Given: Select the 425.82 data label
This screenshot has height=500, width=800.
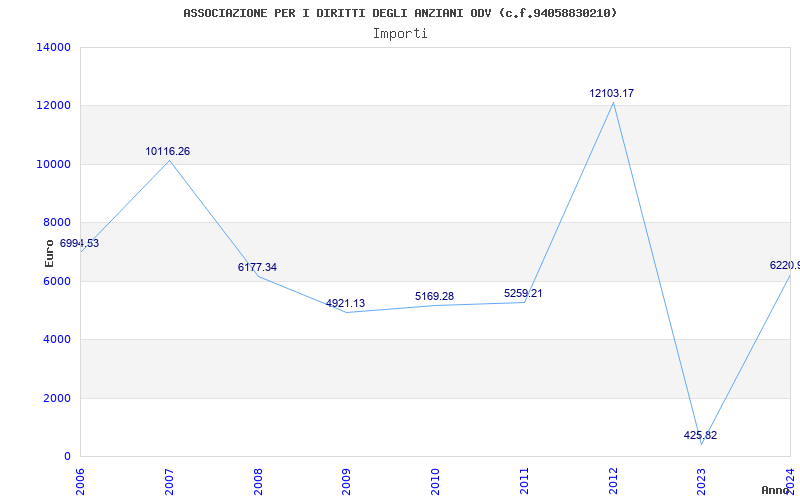Looking at the screenshot, I should click(x=700, y=435).
